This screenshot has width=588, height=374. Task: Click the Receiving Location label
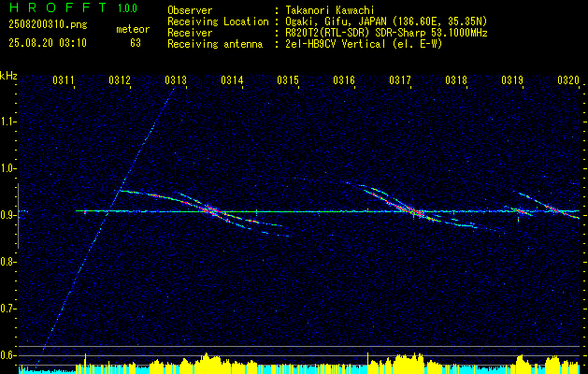pos(218,22)
